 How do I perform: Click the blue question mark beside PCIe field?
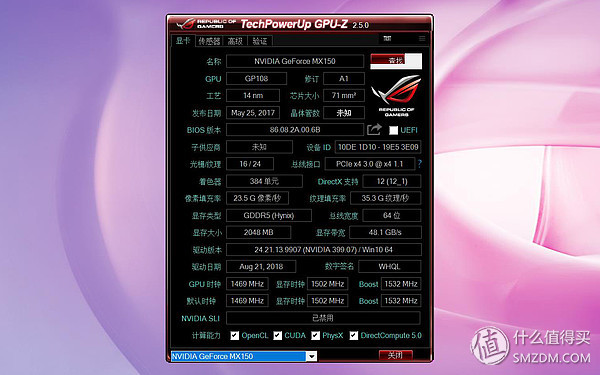click(x=419, y=164)
